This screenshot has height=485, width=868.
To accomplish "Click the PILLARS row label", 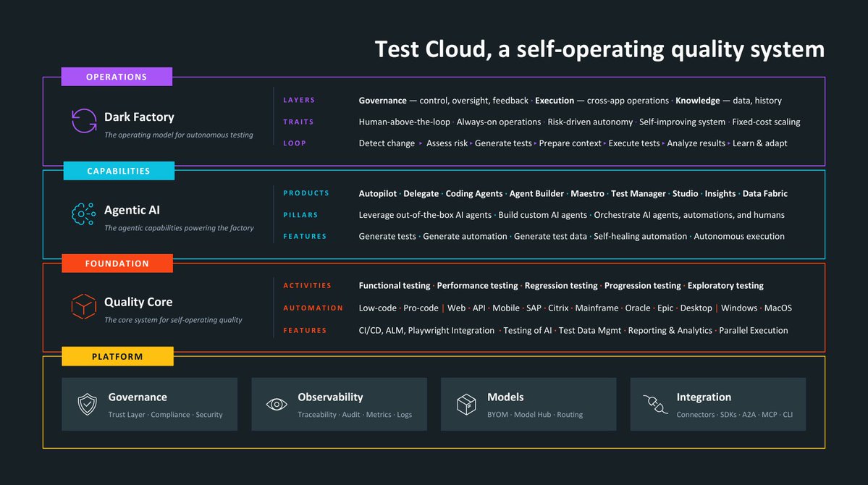I will (x=300, y=215).
